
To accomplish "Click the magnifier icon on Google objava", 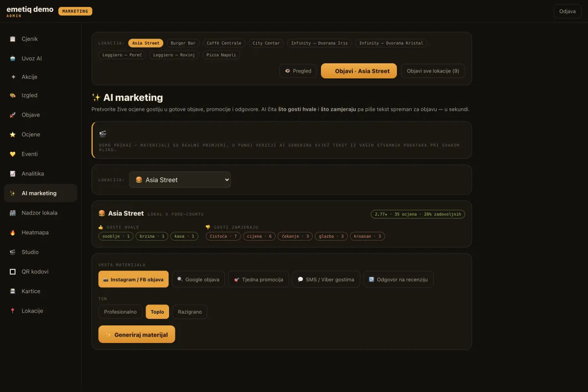I will [x=180, y=279].
